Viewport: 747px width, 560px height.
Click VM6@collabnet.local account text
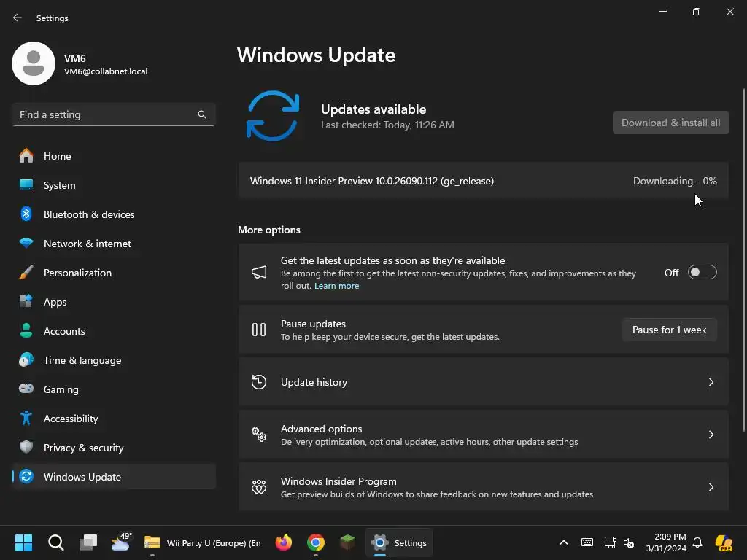106,71
